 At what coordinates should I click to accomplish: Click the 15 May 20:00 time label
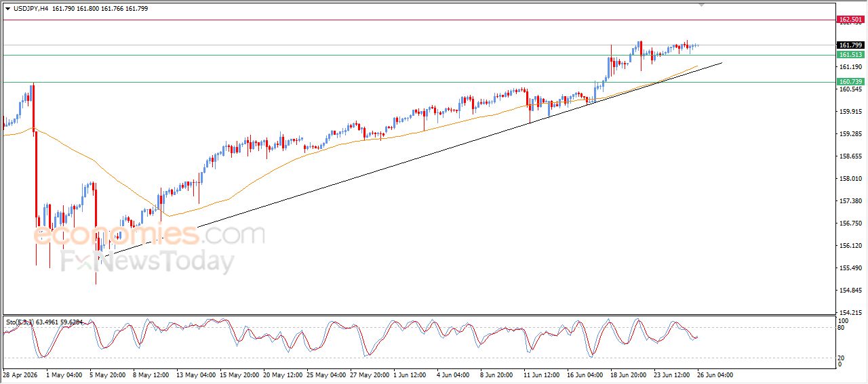tap(239, 375)
